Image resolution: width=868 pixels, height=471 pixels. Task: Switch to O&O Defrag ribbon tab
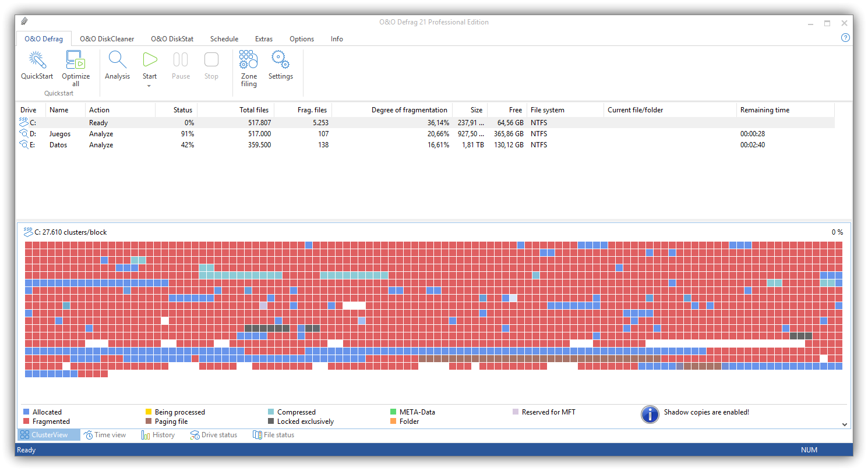[x=44, y=39]
